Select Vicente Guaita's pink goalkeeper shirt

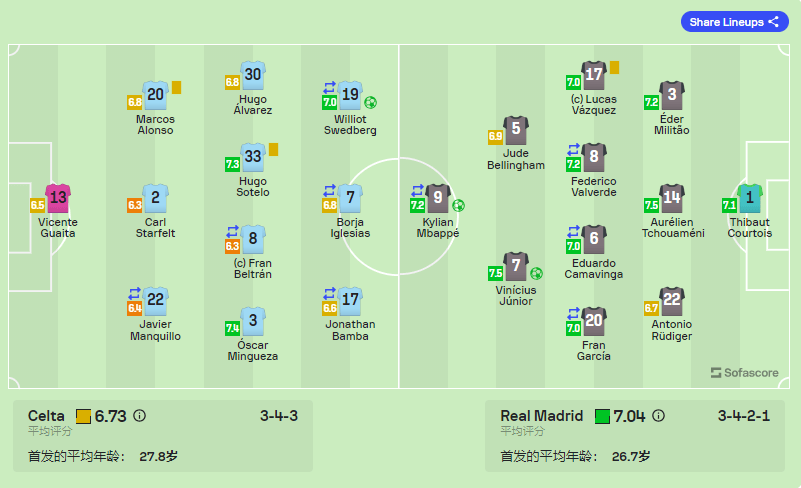tap(58, 198)
